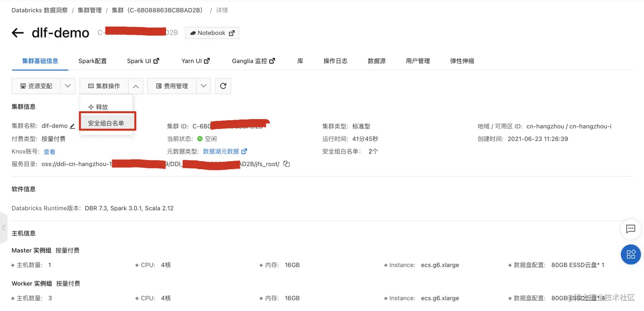Click the 创建时间 value 2021-06-23 11:26:39
Screen dimensions: 644x311
tap(538, 139)
